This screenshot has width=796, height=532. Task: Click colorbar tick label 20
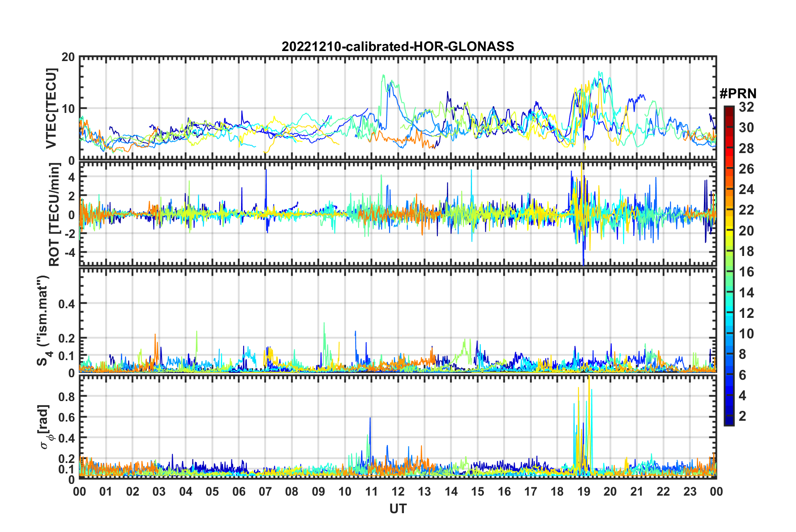coord(746,231)
